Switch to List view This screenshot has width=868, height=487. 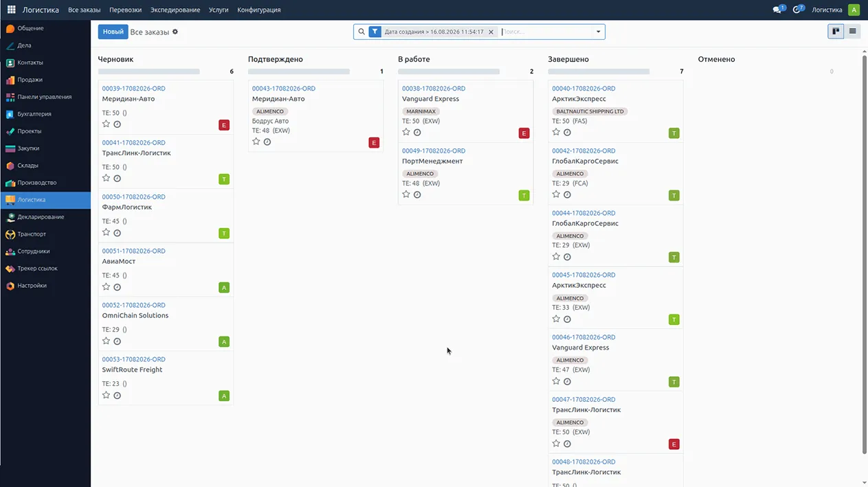click(x=852, y=31)
